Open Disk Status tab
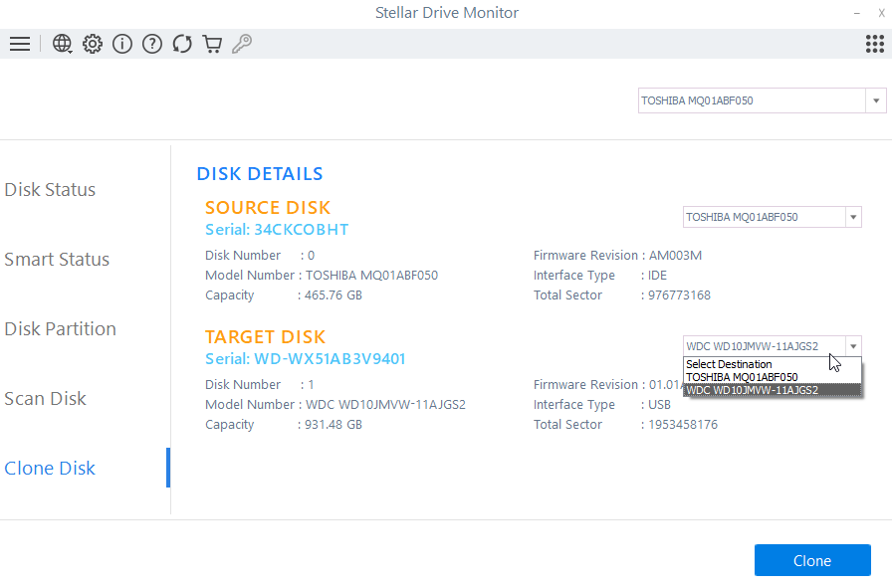Viewport: 892px width, 588px height. 50,189
